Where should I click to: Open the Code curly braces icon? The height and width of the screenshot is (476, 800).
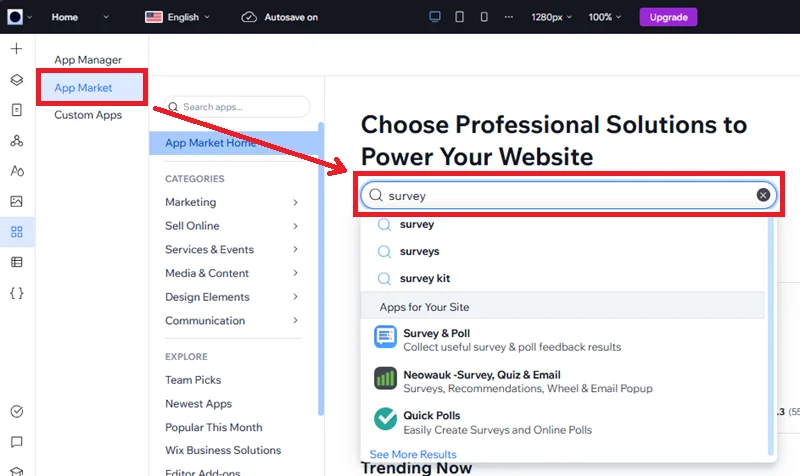point(16,293)
